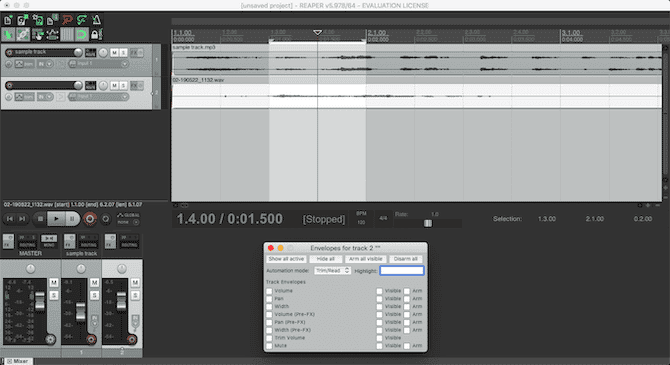The image size is (670, 365).
Task: Solo the sample track in track panel
Action: pos(123,53)
